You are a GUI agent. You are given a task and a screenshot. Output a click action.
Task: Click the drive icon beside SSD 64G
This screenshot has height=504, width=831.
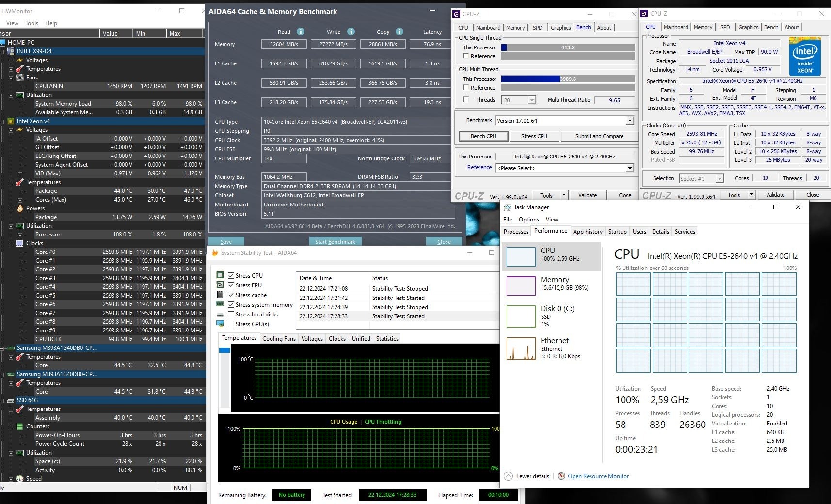[x=11, y=400]
